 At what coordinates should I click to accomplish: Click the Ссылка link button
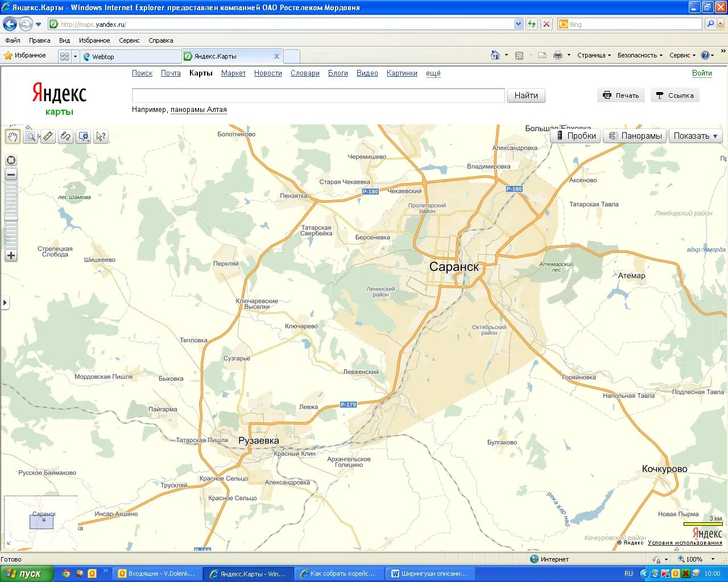tap(675, 95)
